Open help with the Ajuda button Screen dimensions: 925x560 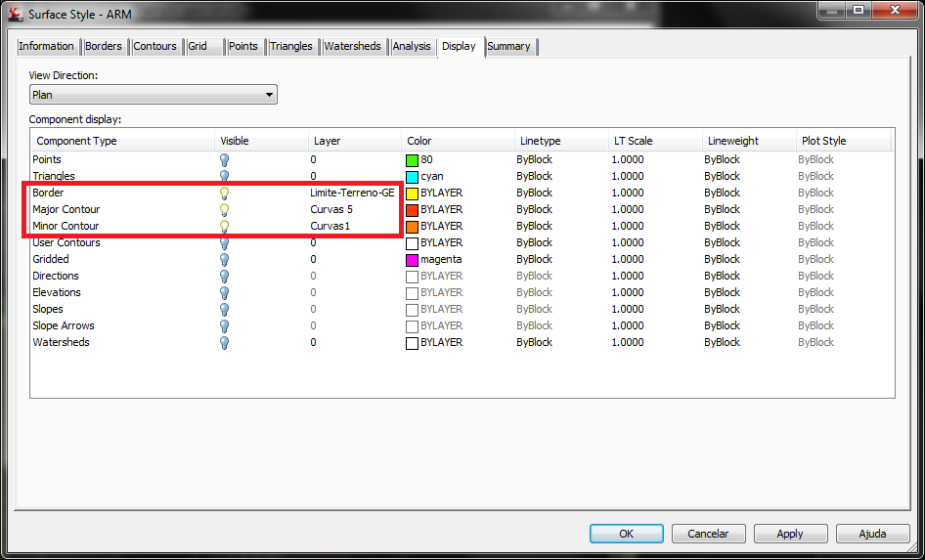[872, 534]
